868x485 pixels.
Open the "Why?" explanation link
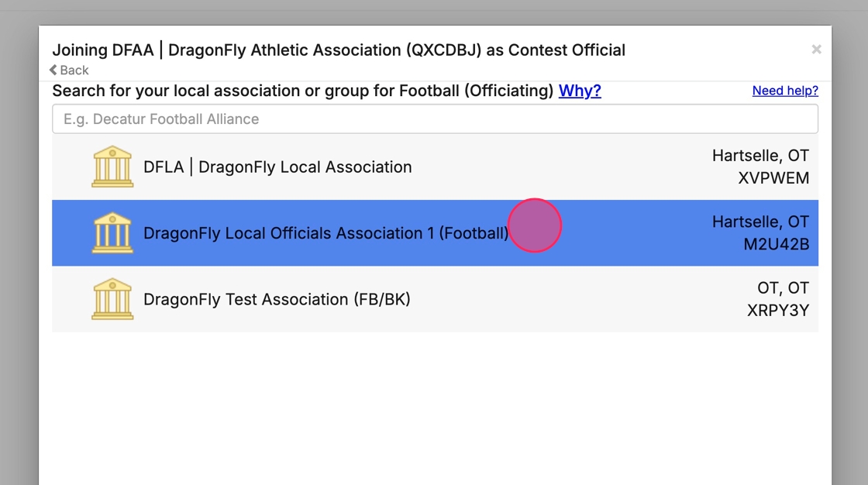[580, 91]
